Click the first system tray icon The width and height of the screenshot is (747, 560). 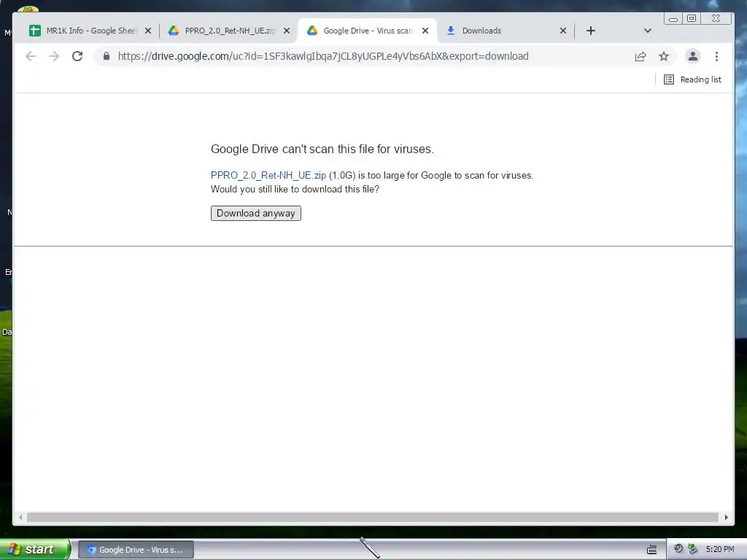coord(678,548)
